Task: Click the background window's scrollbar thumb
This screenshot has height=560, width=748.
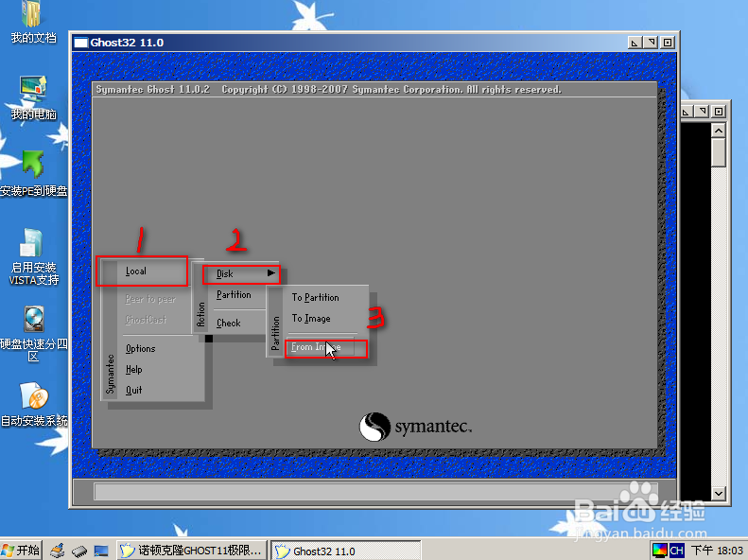Action: tap(719, 152)
